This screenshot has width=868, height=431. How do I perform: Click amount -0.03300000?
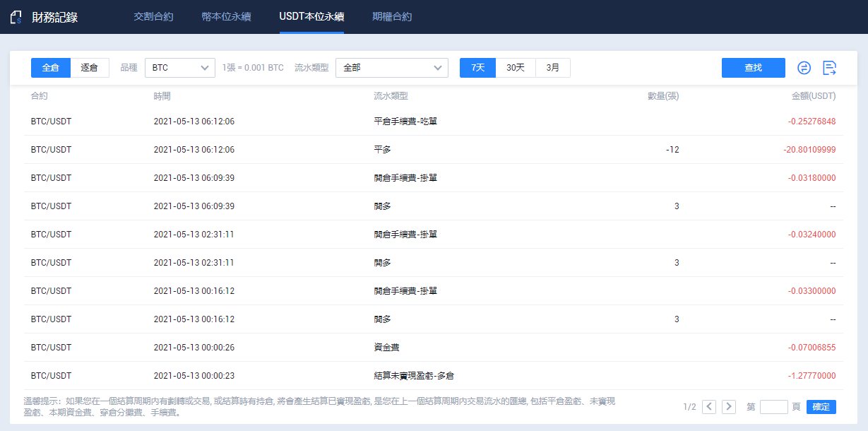(x=811, y=291)
